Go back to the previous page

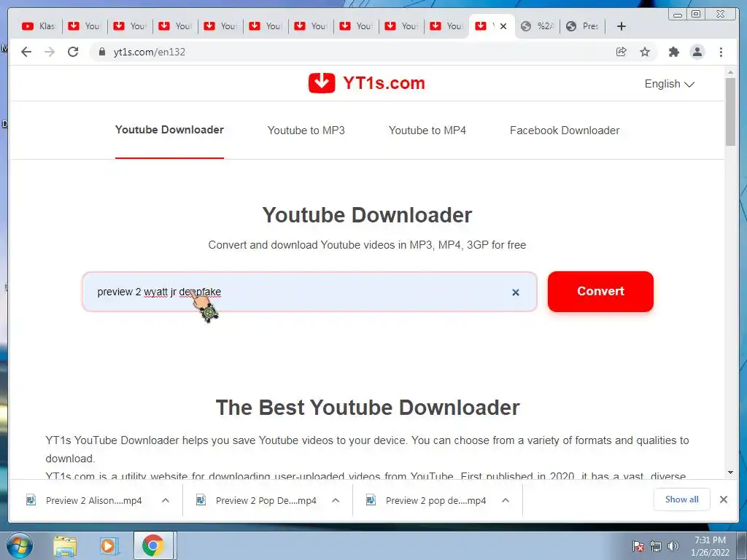pyautogui.click(x=26, y=52)
